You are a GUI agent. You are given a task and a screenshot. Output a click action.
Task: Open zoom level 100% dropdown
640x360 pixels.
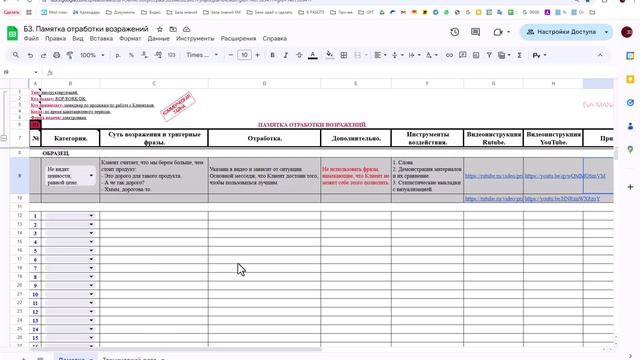click(92, 55)
